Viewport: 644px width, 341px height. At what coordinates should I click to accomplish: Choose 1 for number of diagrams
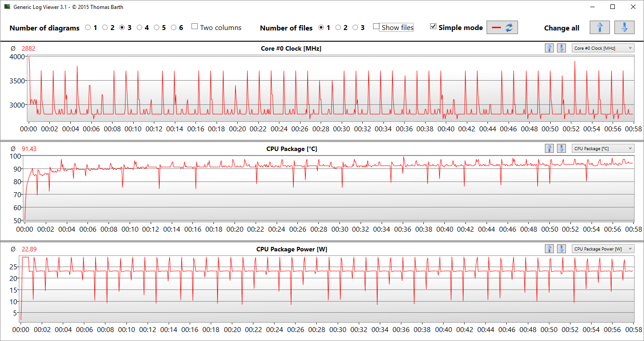(x=88, y=27)
